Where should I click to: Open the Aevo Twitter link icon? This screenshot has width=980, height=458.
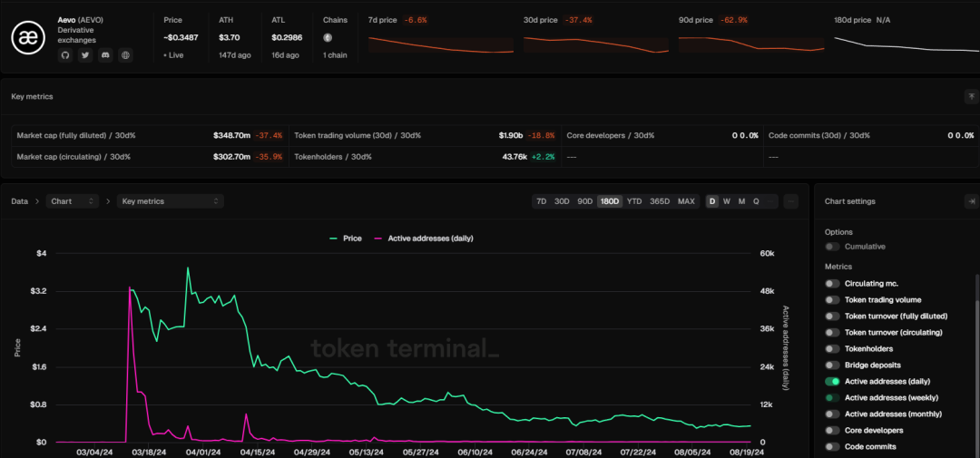pos(85,55)
